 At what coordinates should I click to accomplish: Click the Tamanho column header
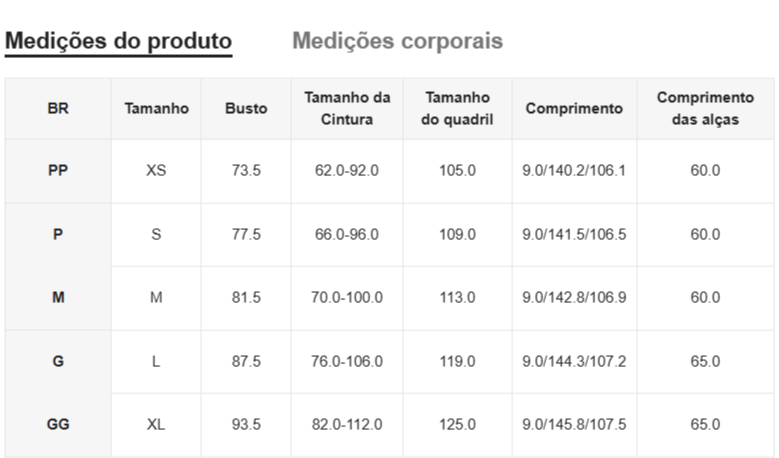[156, 109]
